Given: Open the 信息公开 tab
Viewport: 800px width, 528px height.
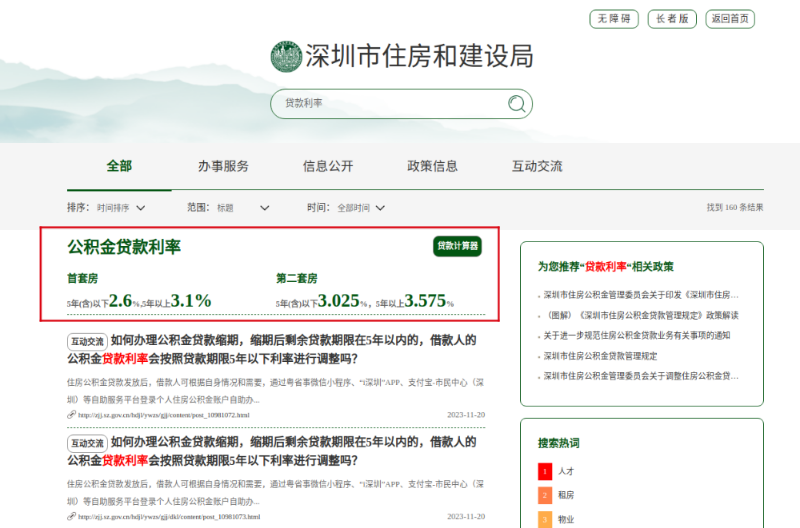Looking at the screenshot, I should click(x=328, y=166).
